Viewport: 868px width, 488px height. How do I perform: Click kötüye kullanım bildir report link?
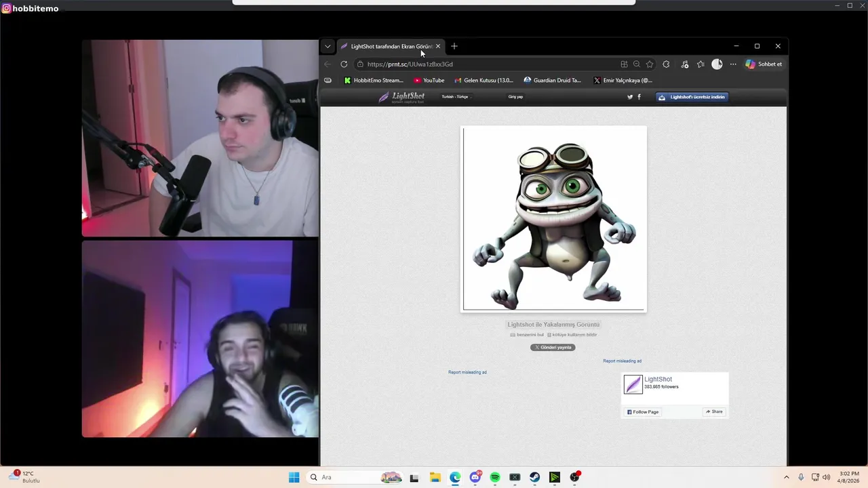pos(572,335)
